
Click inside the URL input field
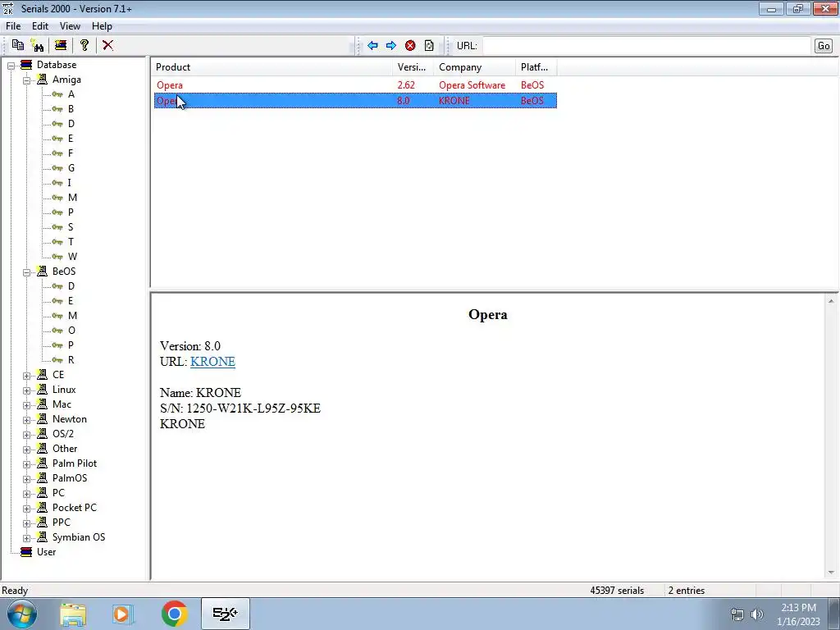(646, 46)
